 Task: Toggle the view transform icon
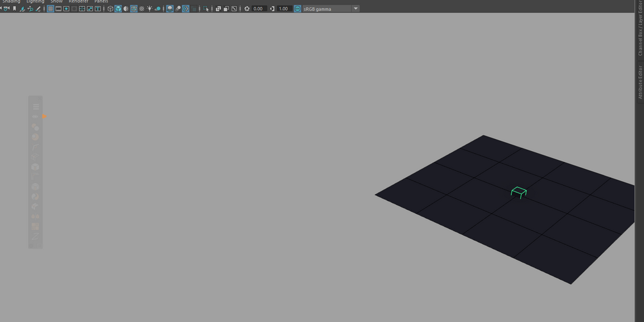click(297, 8)
